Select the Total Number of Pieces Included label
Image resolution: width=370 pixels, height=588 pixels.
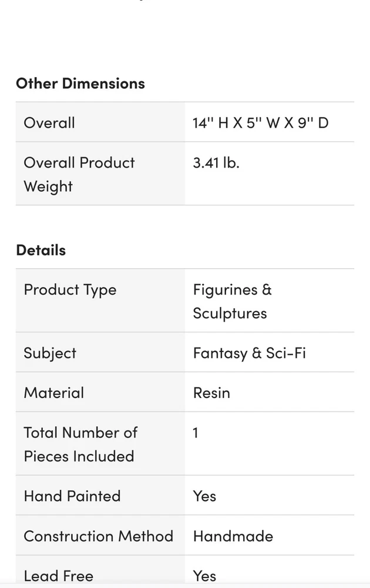tap(80, 444)
